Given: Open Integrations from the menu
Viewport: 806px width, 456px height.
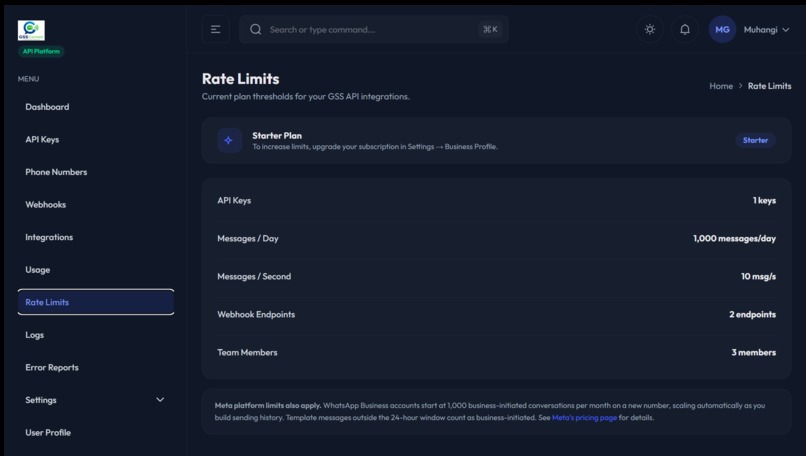Looking at the screenshot, I should pyautogui.click(x=96, y=237).
